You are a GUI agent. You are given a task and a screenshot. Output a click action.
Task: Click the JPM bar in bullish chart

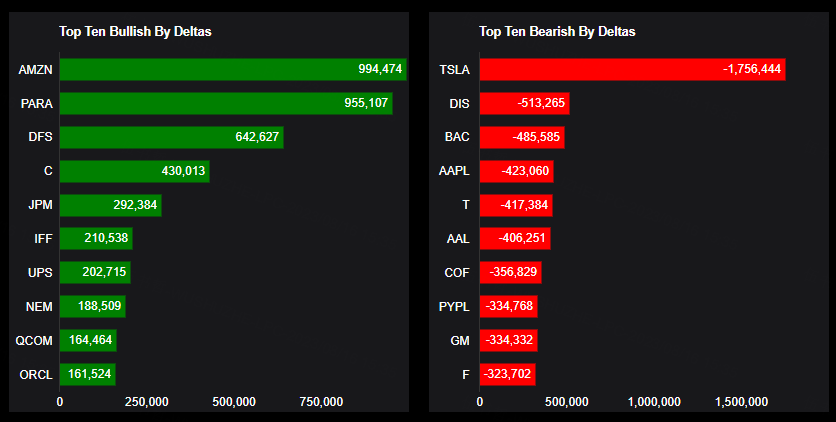(x=110, y=205)
